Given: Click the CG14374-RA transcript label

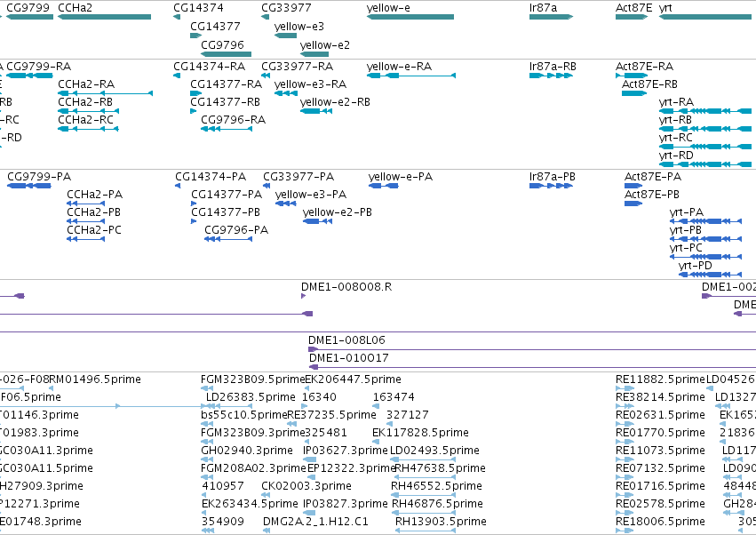Looking at the screenshot, I should click(x=210, y=66).
